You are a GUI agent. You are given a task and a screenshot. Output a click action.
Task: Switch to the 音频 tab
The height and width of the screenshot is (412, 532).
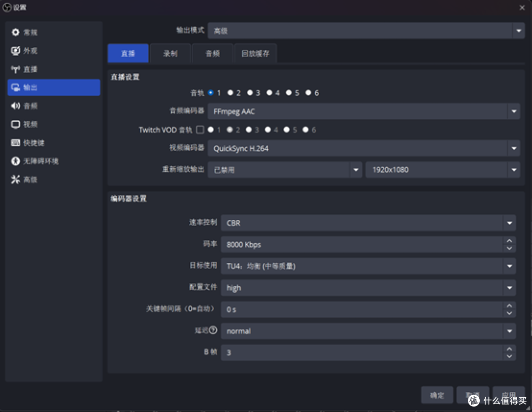[x=213, y=53]
